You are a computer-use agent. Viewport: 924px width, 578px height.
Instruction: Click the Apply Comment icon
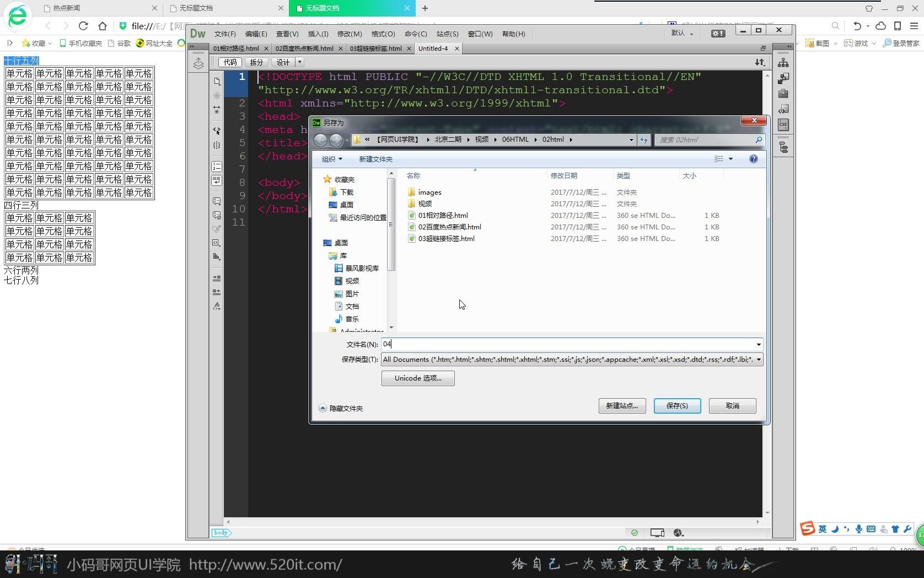pyautogui.click(x=217, y=201)
